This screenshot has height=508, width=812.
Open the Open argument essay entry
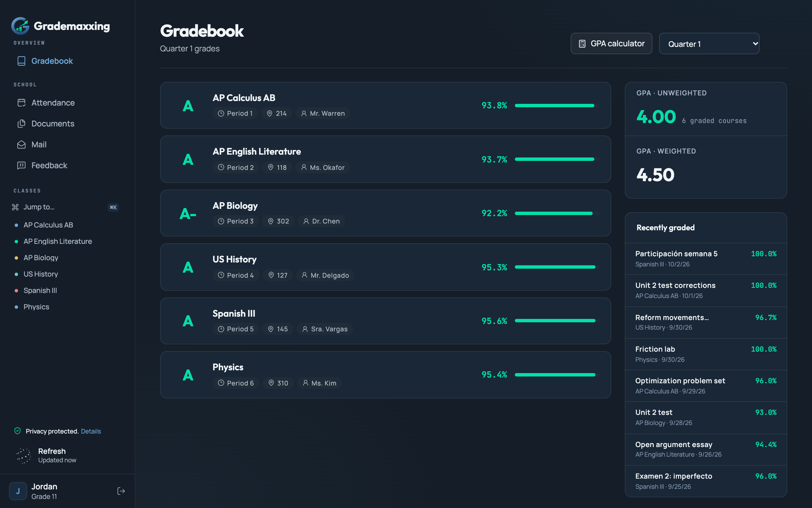706,449
